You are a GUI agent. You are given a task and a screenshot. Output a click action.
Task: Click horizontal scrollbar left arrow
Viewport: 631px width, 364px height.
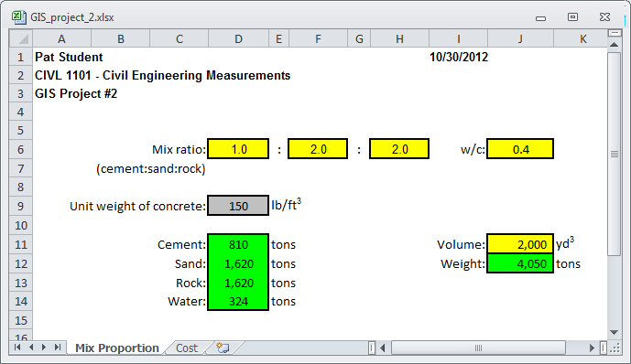click(383, 348)
